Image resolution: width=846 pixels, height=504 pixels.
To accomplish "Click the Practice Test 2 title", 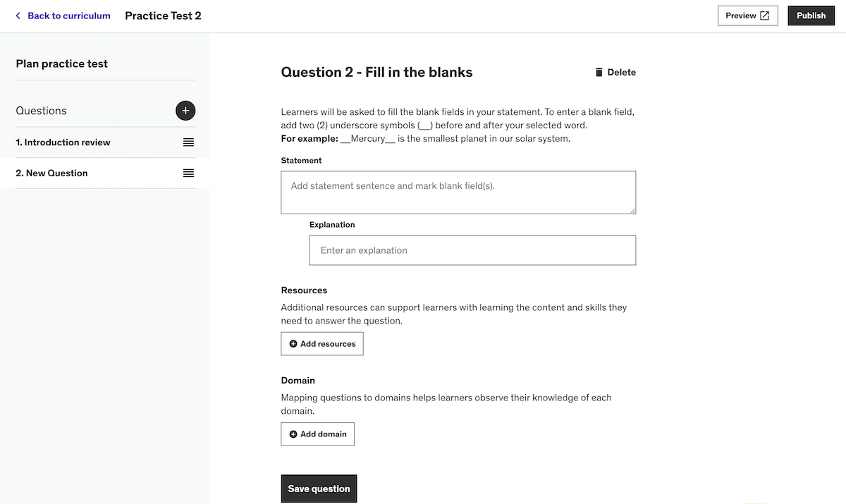I will click(x=163, y=16).
